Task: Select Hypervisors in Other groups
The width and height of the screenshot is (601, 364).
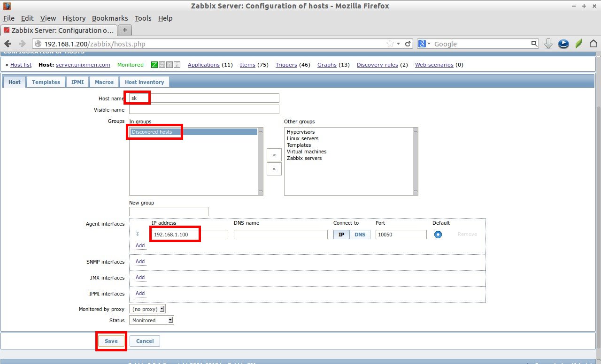Action: click(x=301, y=132)
